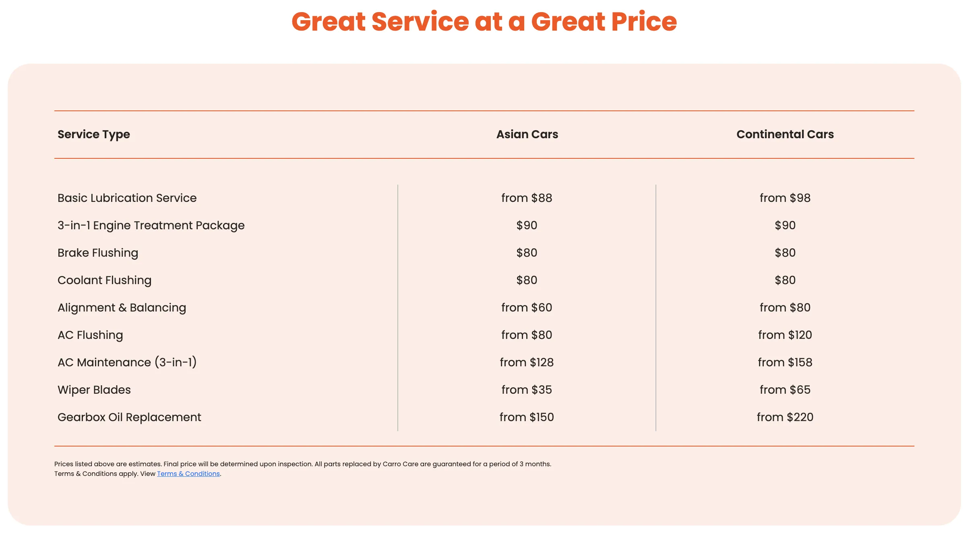Click the from $98 Continental Cars price
This screenshot has height=540, width=980.
point(785,198)
